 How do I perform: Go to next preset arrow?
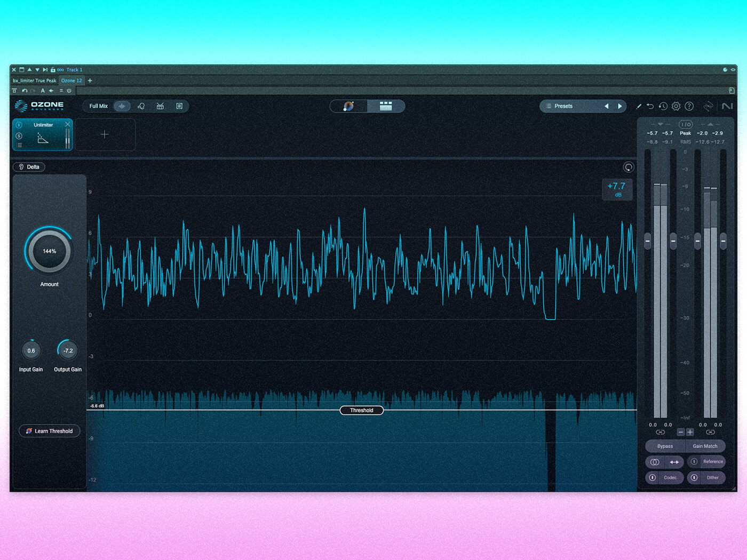pyautogui.click(x=619, y=106)
